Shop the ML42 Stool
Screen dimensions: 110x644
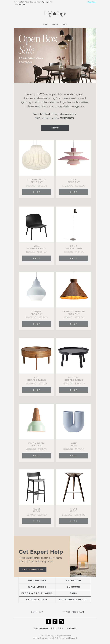(x=74, y=521)
